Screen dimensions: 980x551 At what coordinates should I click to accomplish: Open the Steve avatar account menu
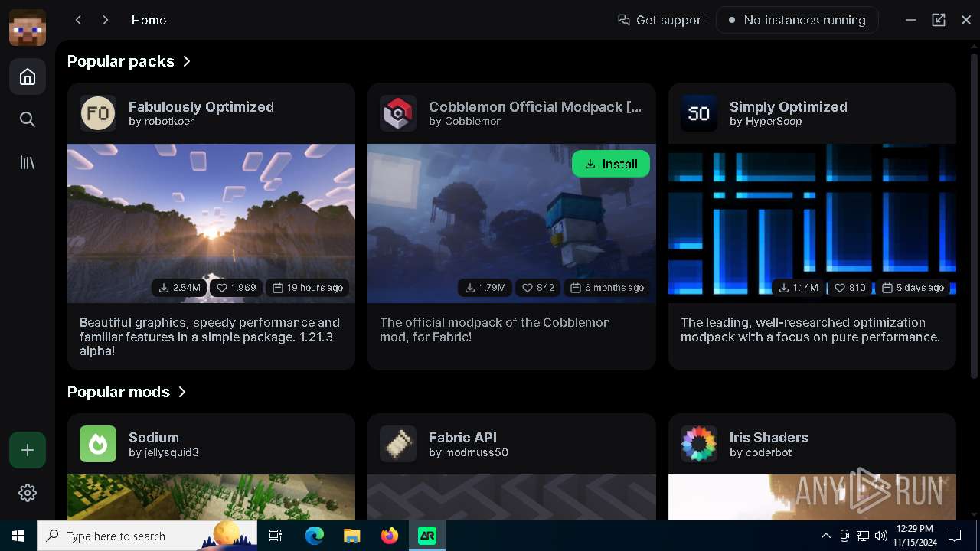pos(28,28)
